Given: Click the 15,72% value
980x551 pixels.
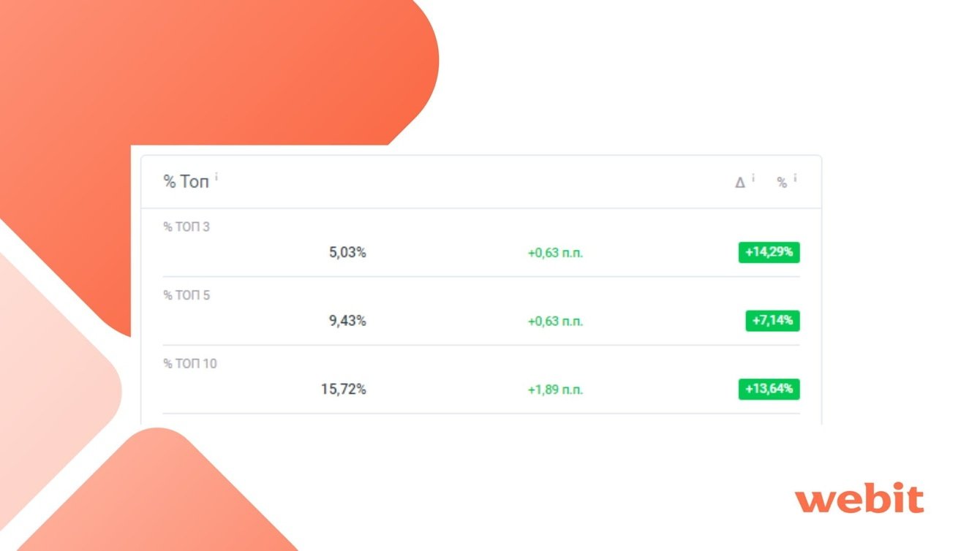Looking at the screenshot, I should coord(344,389).
